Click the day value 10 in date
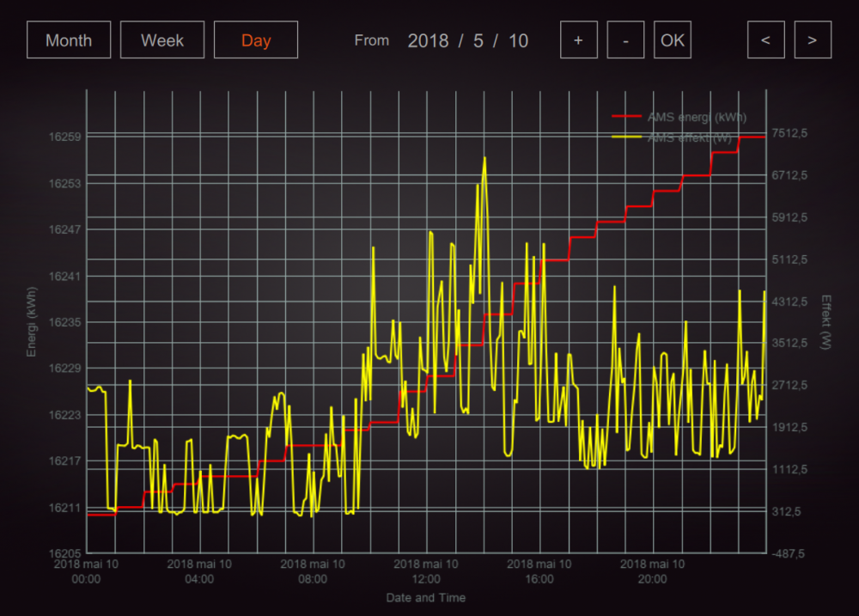Screen dimensions: 859x616 point(518,40)
